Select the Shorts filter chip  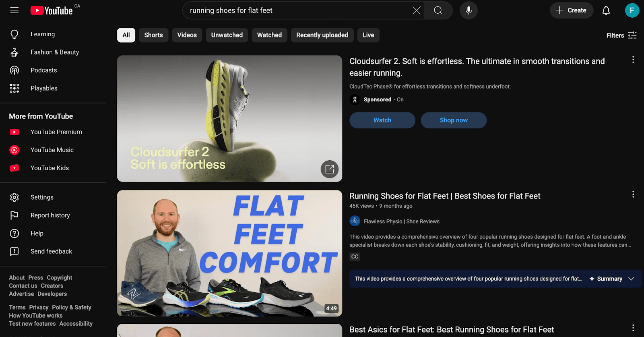(x=153, y=35)
